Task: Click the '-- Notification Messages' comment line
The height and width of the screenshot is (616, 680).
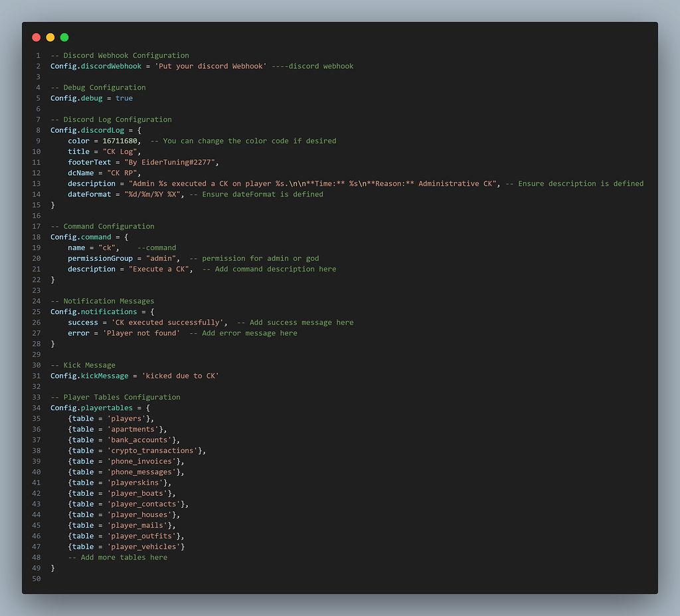Action: click(102, 301)
